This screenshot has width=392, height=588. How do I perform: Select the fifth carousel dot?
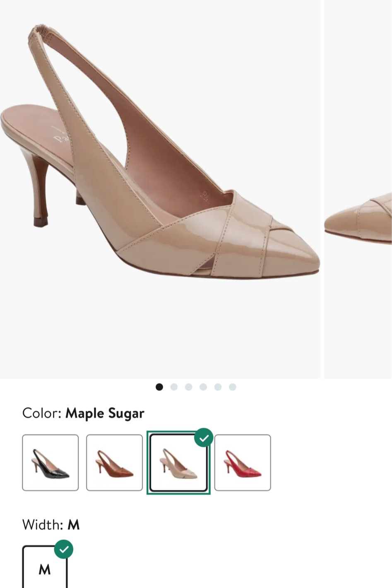pos(218,387)
